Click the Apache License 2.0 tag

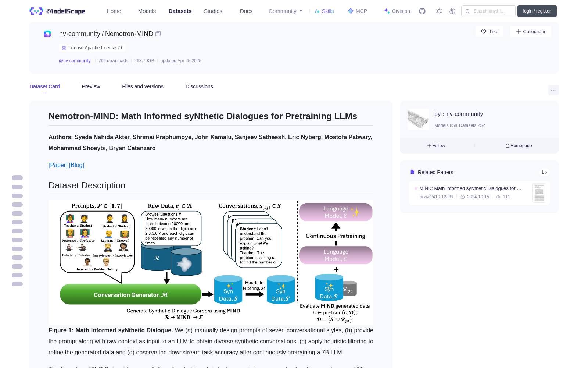[x=92, y=48]
